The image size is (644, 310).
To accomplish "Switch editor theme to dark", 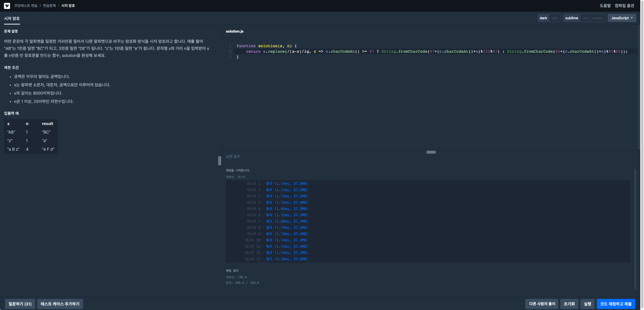I will 543,18.
